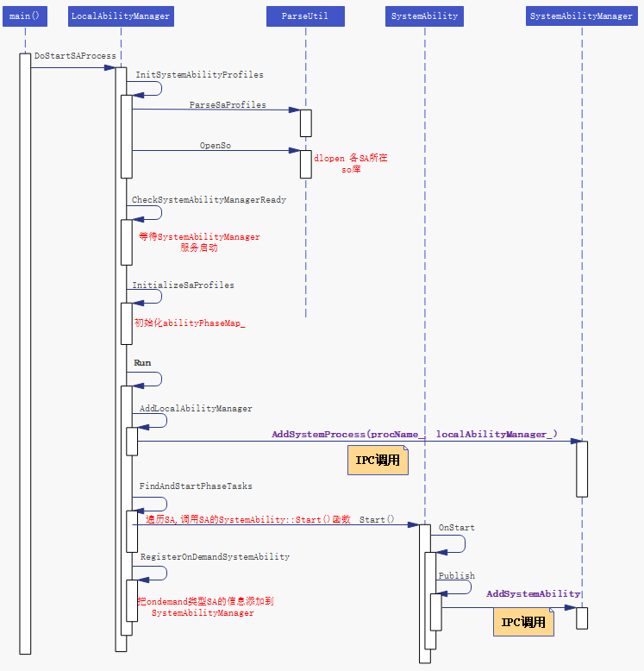Select the AddLocalAbilityManager label
This screenshot has width=644, height=671.
click(196, 408)
